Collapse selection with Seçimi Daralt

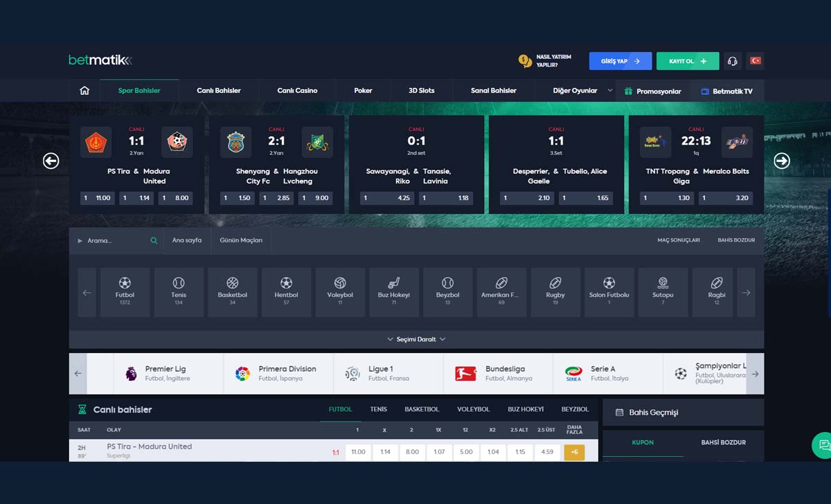click(x=416, y=339)
